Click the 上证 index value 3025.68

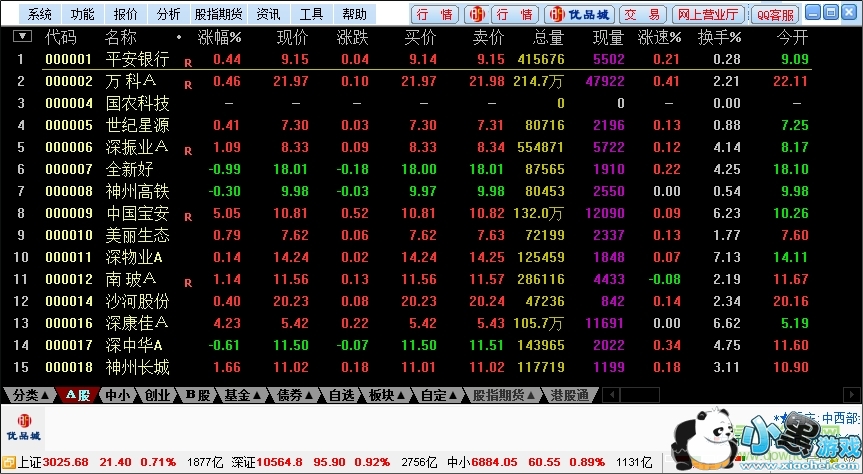tap(65, 462)
